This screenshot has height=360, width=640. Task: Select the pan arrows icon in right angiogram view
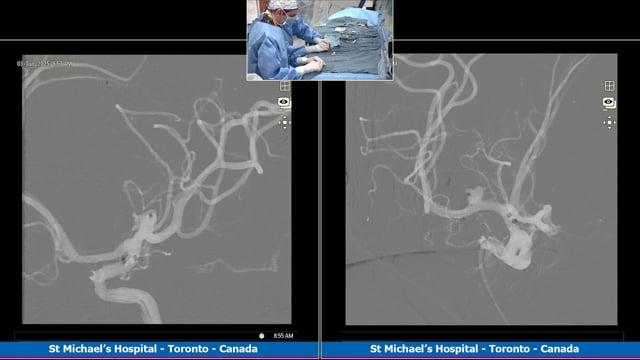point(609,122)
